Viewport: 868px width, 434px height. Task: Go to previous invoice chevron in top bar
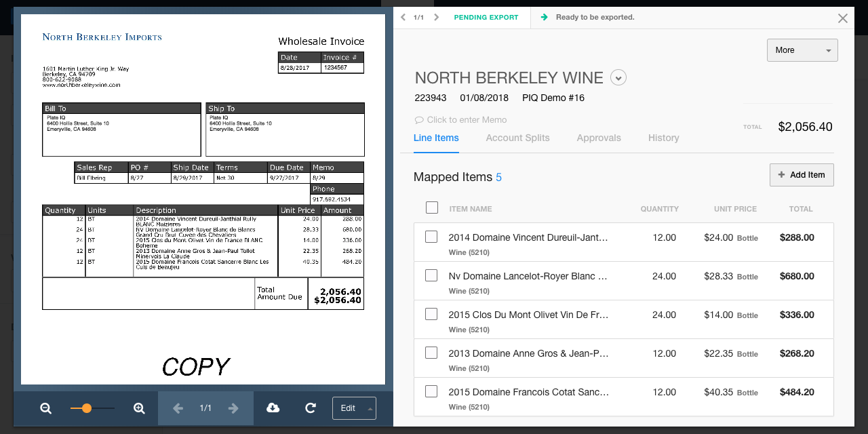click(x=403, y=17)
